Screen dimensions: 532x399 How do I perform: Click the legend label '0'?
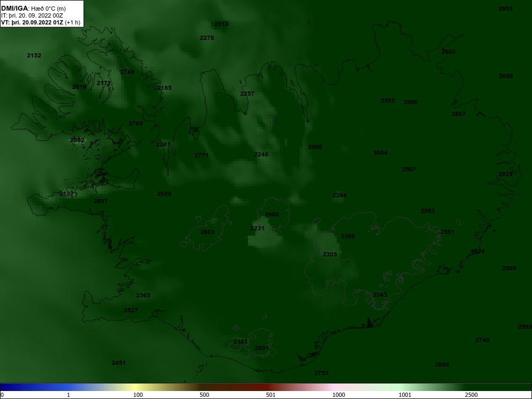[x=2, y=395]
